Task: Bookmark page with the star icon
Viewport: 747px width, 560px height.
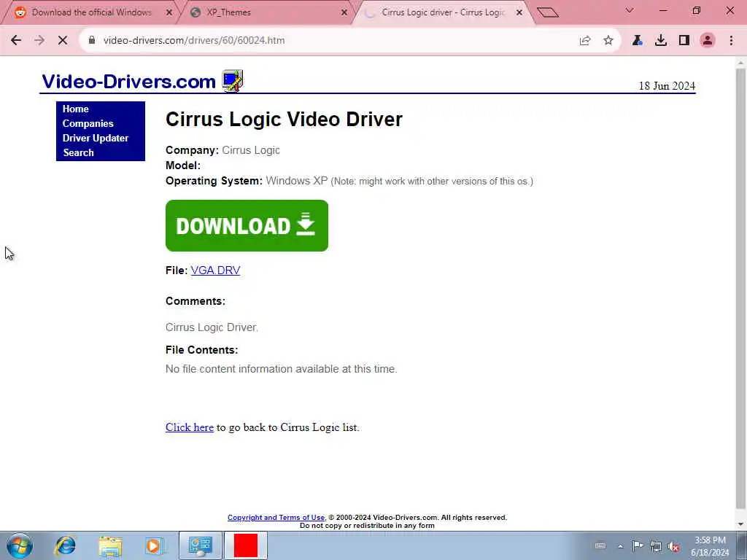Action: (x=608, y=41)
